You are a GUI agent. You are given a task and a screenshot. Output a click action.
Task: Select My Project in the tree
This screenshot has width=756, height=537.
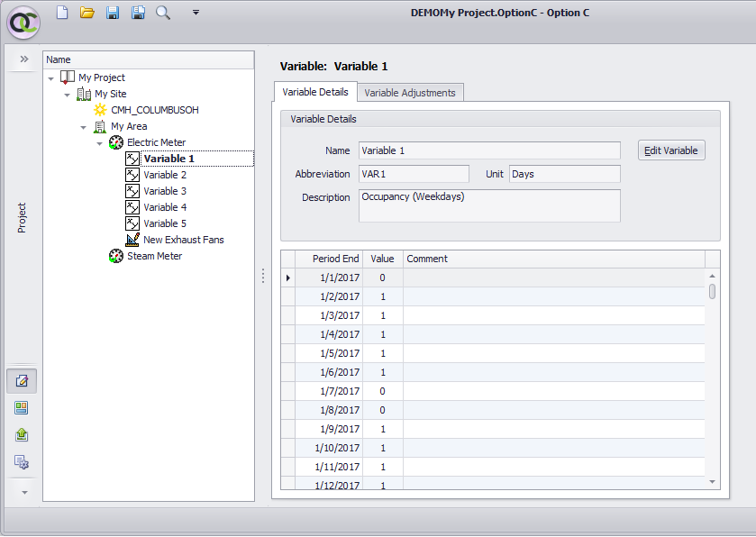pos(102,77)
